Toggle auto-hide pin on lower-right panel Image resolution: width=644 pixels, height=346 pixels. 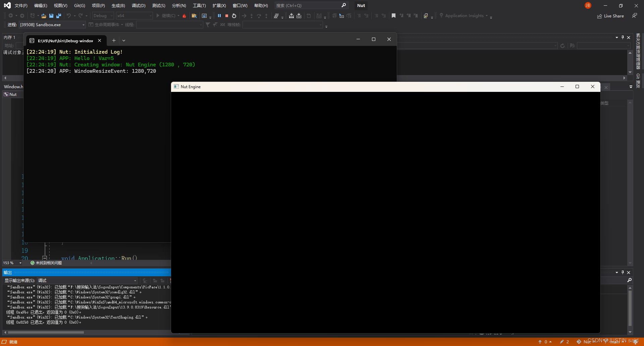click(x=623, y=272)
